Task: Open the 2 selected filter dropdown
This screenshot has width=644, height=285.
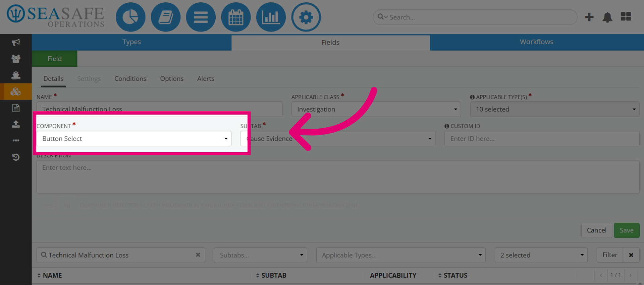Action: [541, 255]
